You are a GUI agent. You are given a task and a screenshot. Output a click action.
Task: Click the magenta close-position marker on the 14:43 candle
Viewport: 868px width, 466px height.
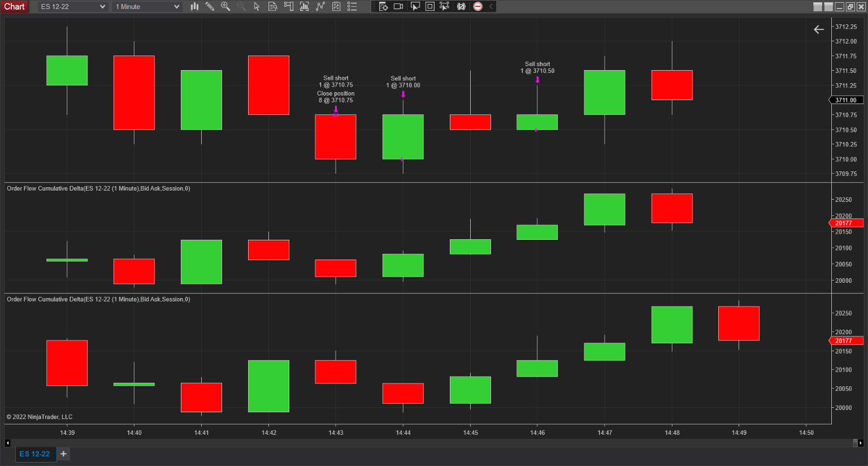tap(336, 115)
